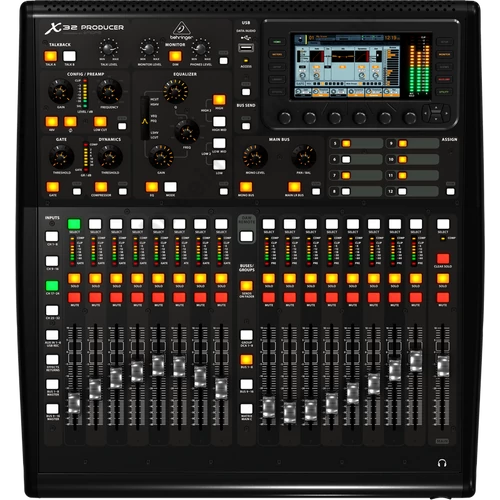This screenshot has width=500, height=500.
Task: Toggle the Compressor on button
Action: [101, 187]
